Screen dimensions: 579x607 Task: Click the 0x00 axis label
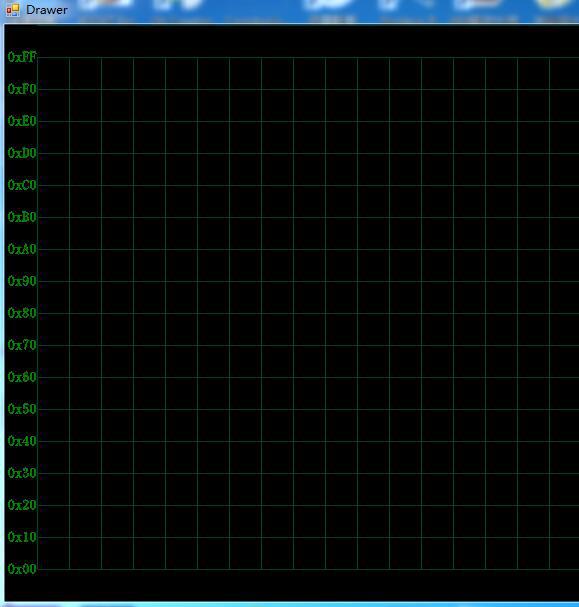[x=22, y=569]
